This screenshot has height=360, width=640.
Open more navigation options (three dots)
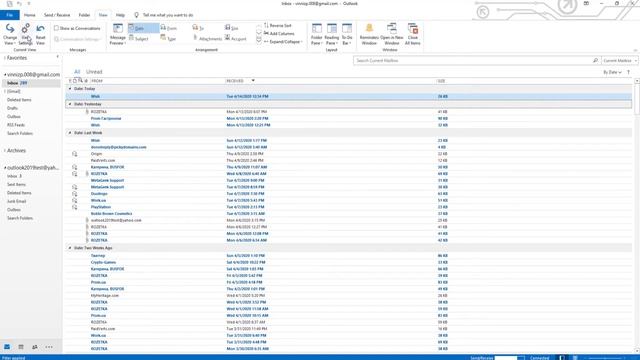click(x=49, y=347)
